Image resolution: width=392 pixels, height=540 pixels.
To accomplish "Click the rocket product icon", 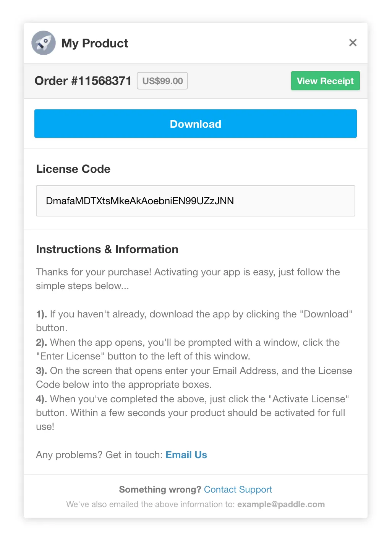I will click(x=44, y=43).
